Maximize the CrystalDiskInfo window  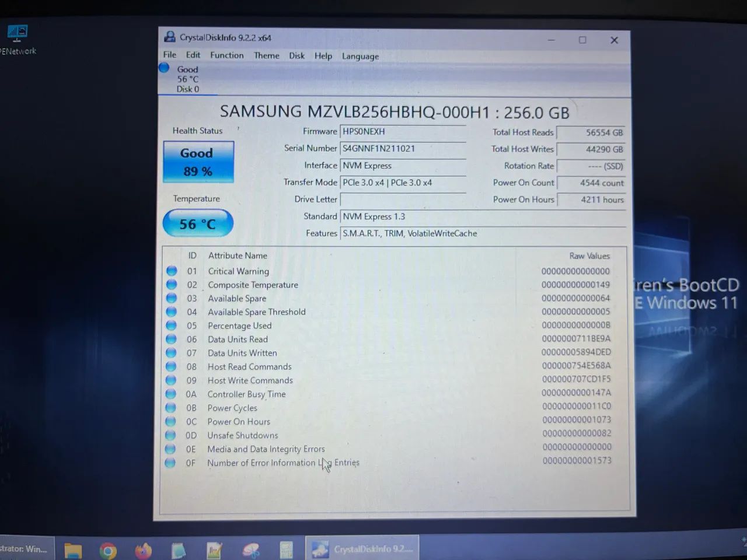(x=582, y=40)
